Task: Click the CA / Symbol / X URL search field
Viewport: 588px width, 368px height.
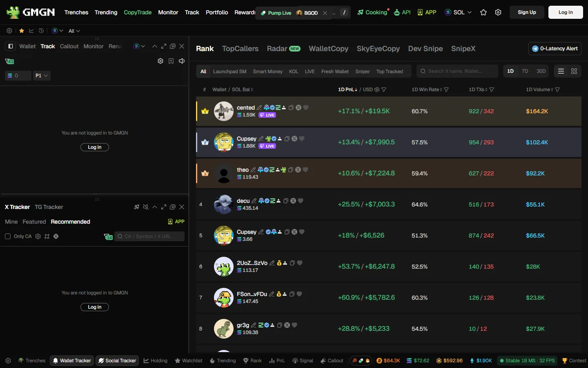Action: 149,236
